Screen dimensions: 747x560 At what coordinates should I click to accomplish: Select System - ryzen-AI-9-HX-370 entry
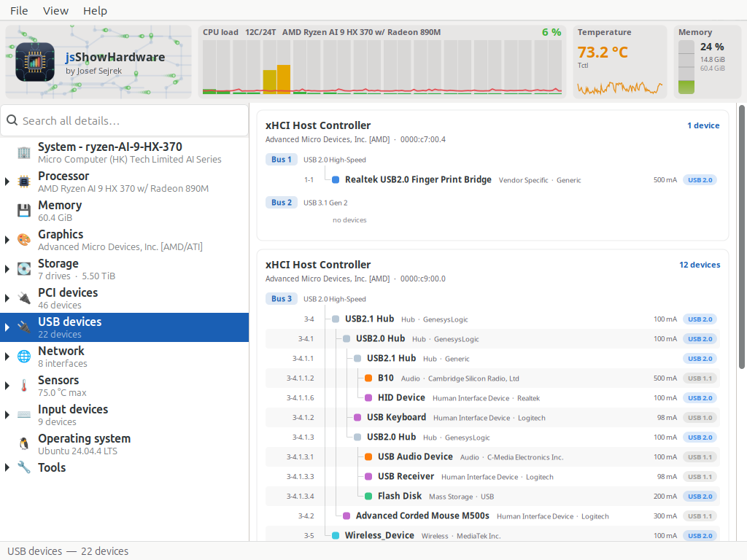click(x=124, y=152)
